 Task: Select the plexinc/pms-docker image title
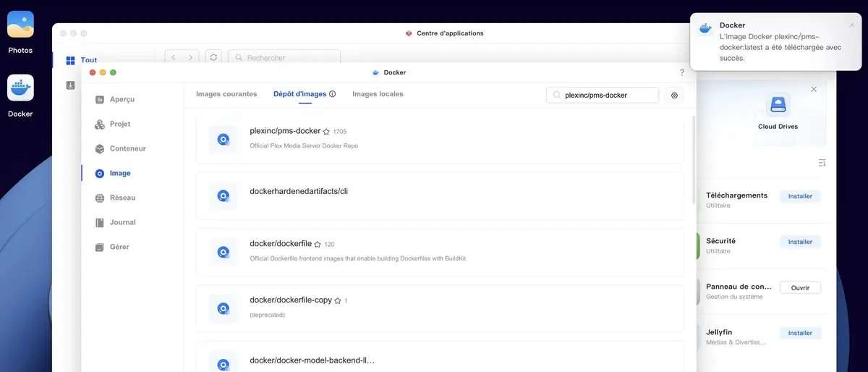(285, 131)
